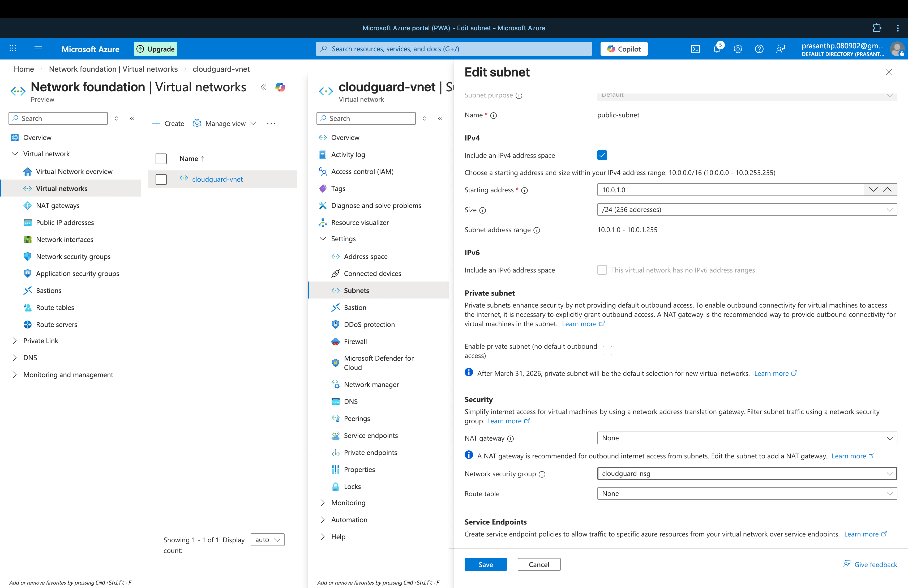This screenshot has width=908, height=588.
Task: Open the Size /24 dropdown
Action: click(x=747, y=210)
